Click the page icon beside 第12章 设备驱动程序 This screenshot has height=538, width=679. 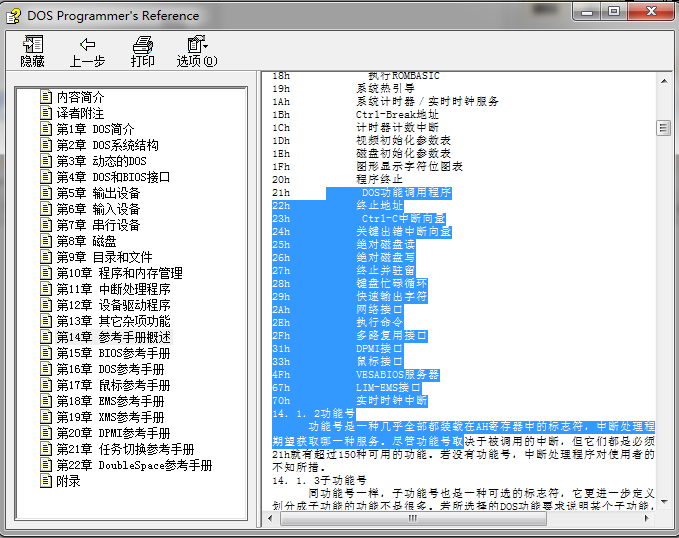tap(46, 305)
